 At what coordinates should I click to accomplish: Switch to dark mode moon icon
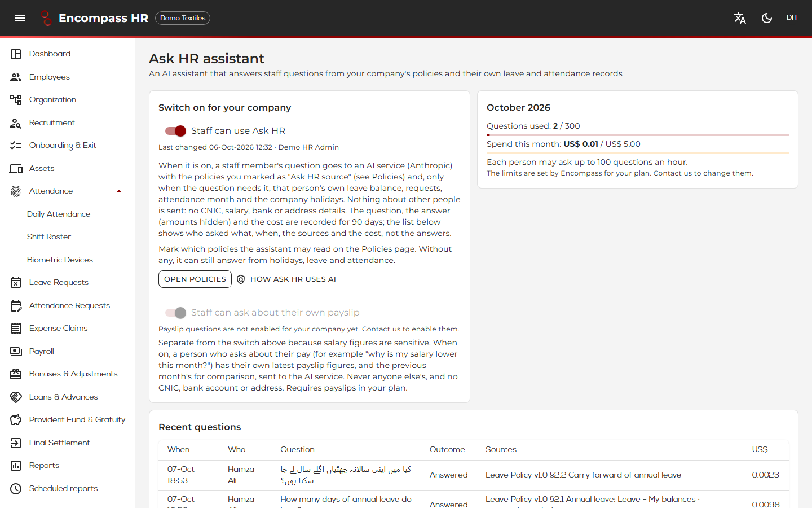pos(767,18)
